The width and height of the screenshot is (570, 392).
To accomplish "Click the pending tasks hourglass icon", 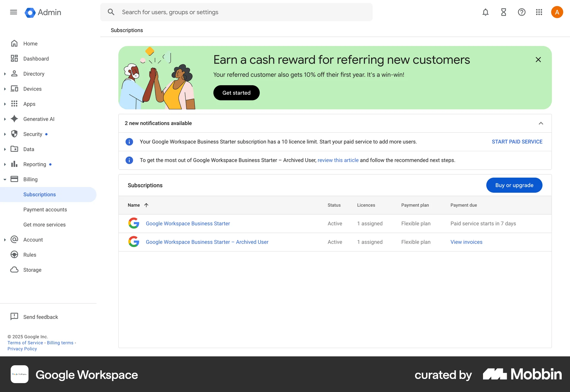I will (503, 12).
